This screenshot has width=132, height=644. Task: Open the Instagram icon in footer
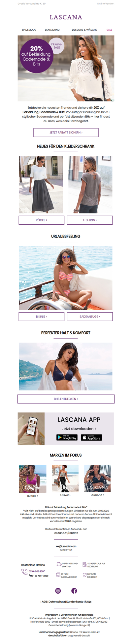58,591
